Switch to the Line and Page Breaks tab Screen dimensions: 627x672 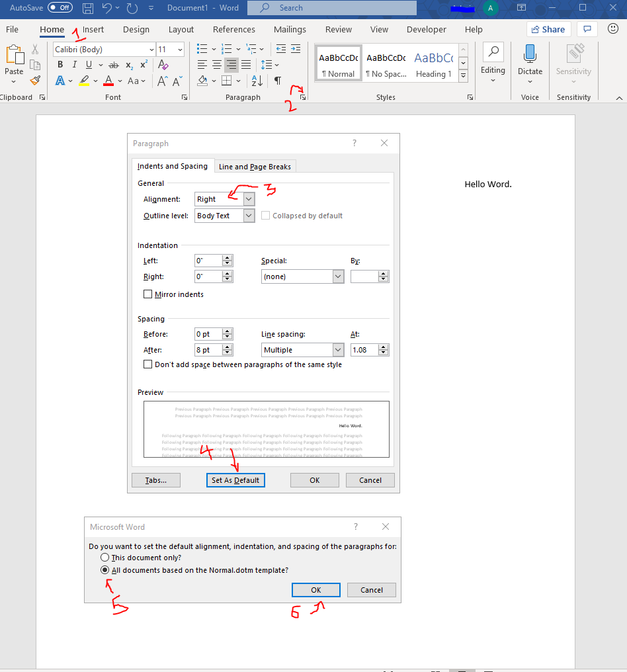click(x=255, y=166)
